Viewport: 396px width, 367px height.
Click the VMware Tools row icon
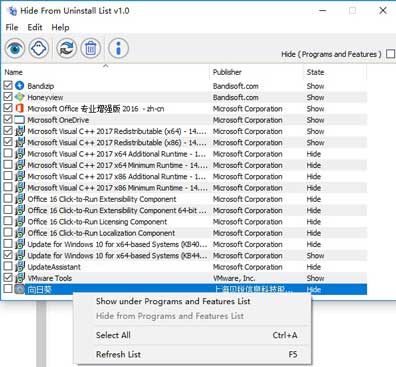click(20, 278)
